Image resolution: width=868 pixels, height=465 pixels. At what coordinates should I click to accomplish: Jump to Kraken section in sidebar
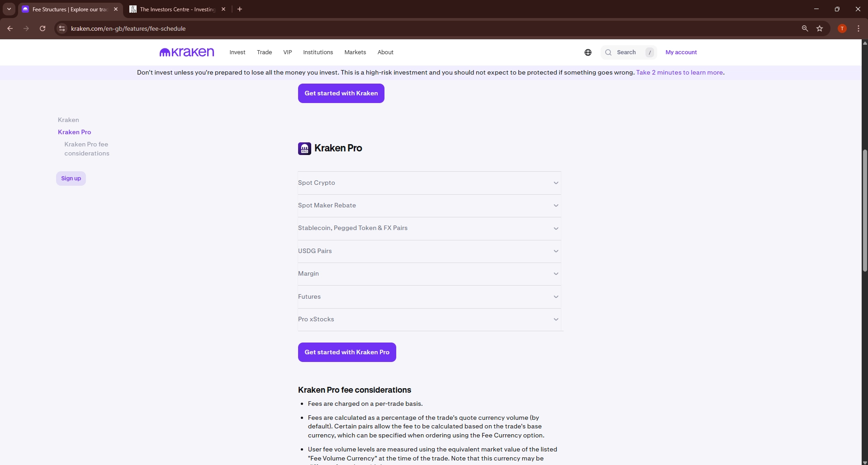pyautogui.click(x=68, y=120)
